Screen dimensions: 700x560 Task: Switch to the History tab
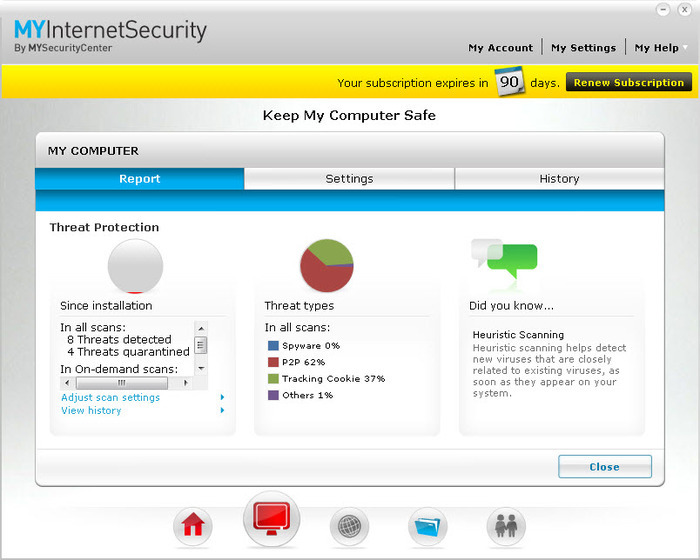tap(559, 179)
